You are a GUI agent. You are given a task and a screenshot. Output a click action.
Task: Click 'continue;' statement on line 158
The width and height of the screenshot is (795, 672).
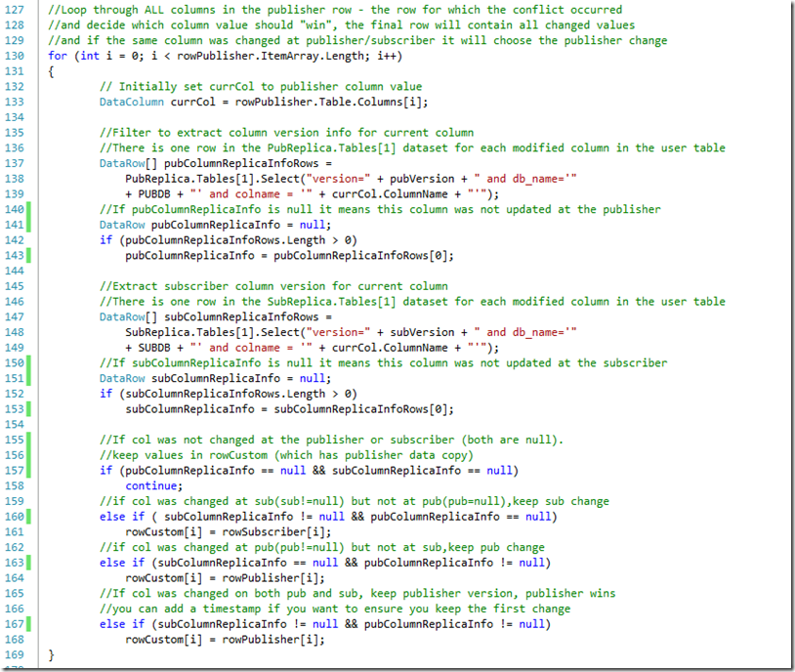point(154,485)
